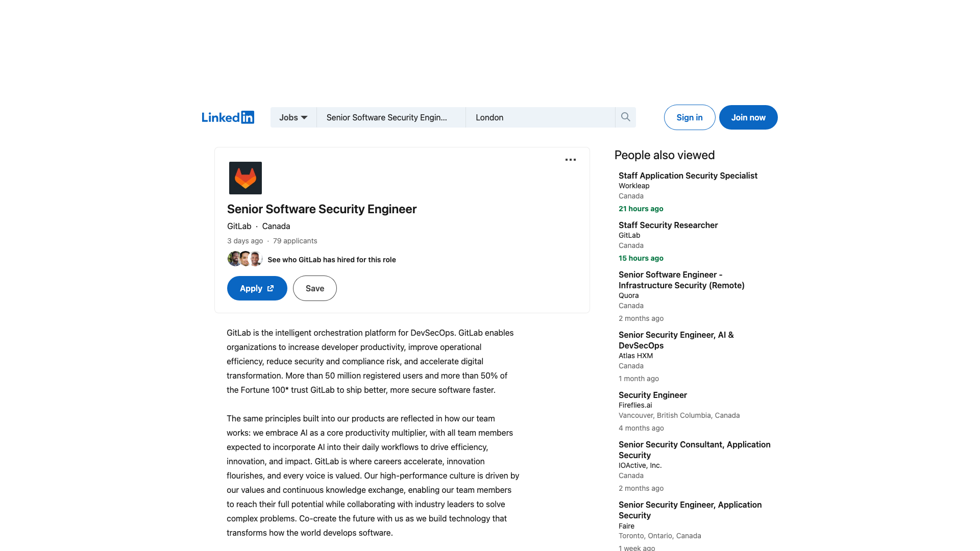
Task: Click the '1 month ago' timestamp
Action: (639, 379)
